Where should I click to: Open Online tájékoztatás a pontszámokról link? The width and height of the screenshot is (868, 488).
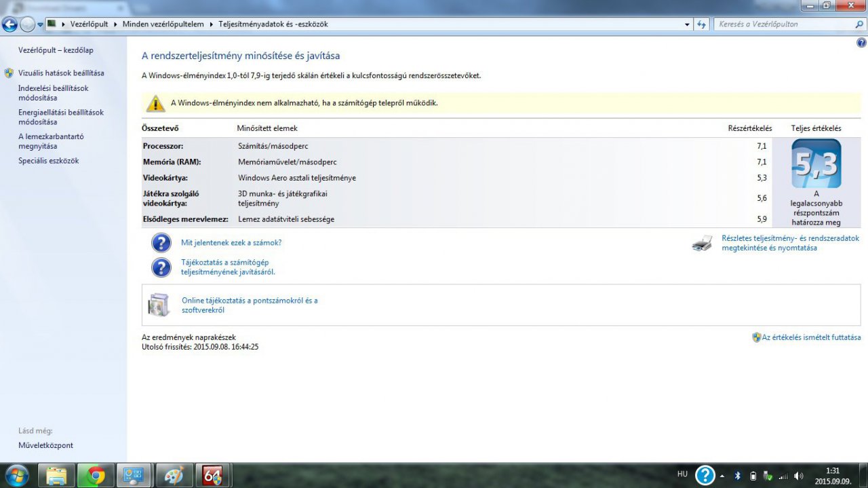[x=250, y=305]
